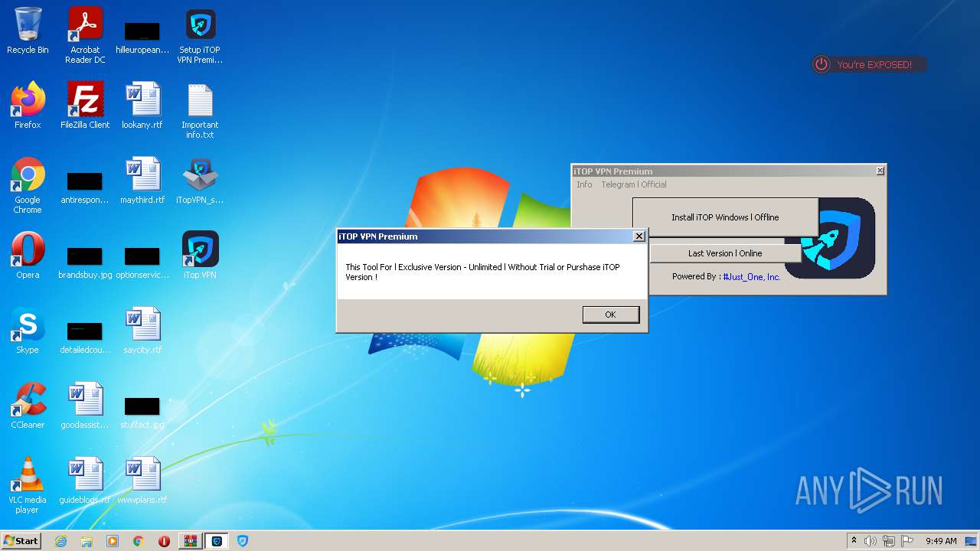980x551 pixels.
Task: Switch to the WinRAR taskbar item
Action: coord(191,541)
